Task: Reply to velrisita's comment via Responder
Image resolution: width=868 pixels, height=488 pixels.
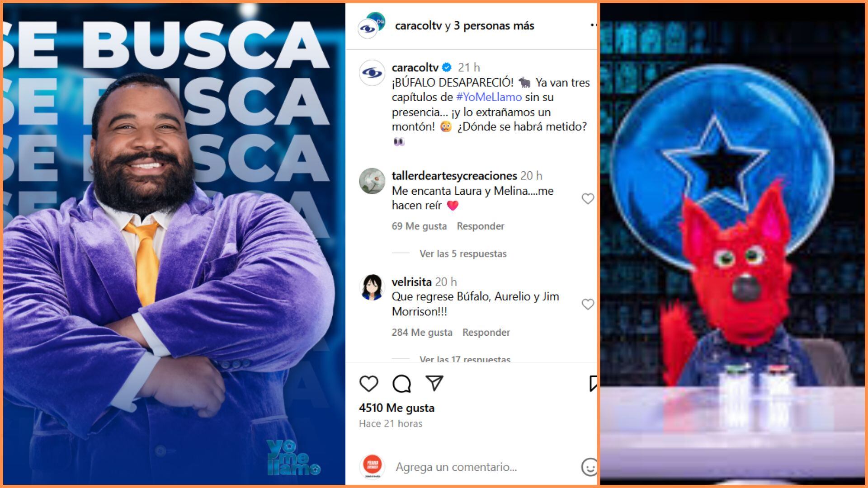Action: tap(486, 332)
